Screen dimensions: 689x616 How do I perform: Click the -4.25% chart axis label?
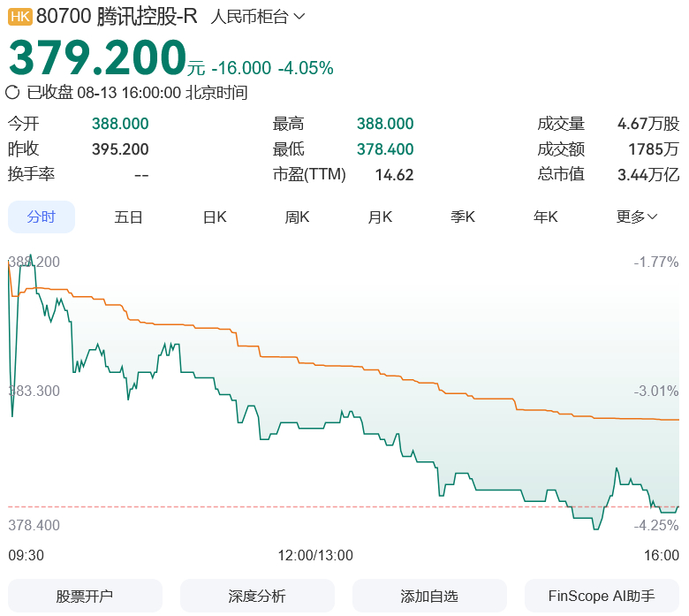656,525
